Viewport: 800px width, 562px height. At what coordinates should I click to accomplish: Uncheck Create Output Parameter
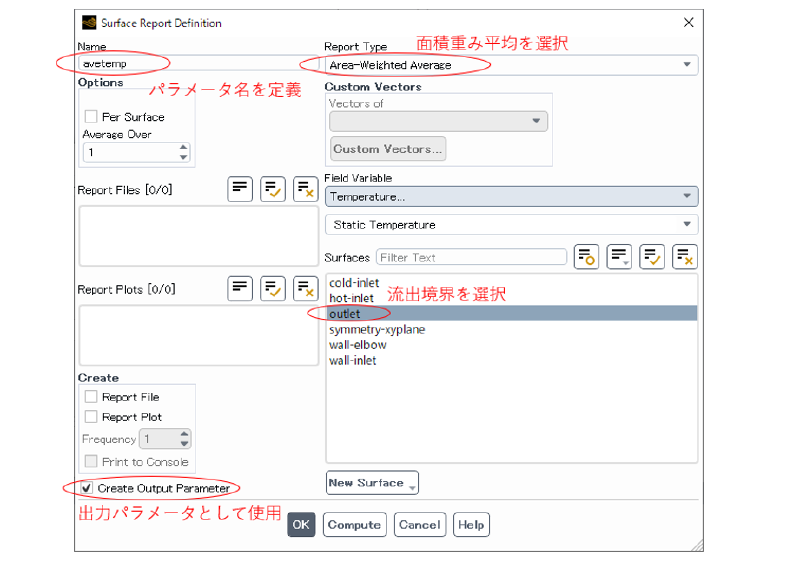coord(87,488)
